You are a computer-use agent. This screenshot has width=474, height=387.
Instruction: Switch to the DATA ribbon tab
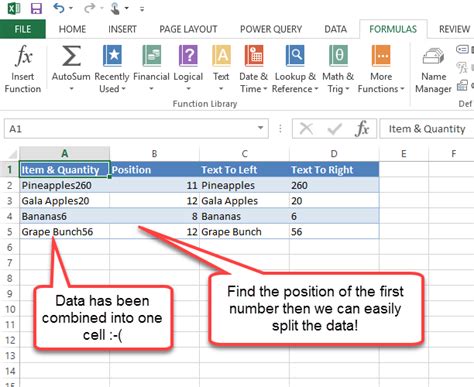tap(336, 29)
